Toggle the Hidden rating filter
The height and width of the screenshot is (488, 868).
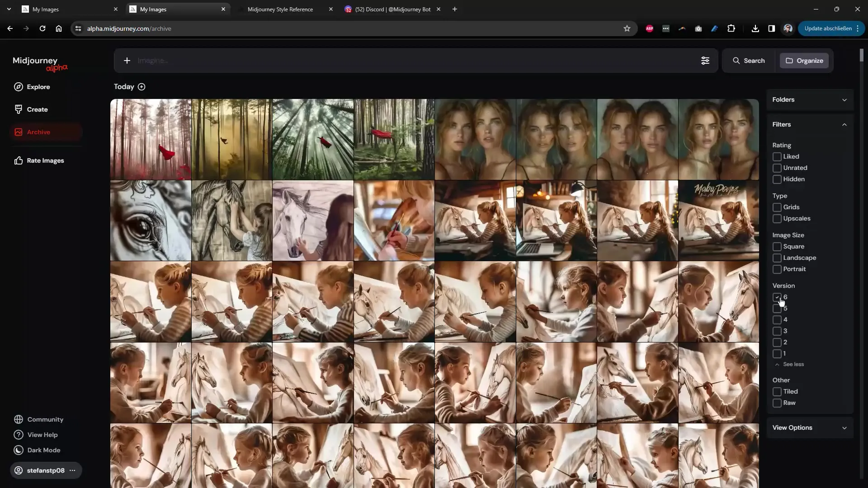[777, 179]
